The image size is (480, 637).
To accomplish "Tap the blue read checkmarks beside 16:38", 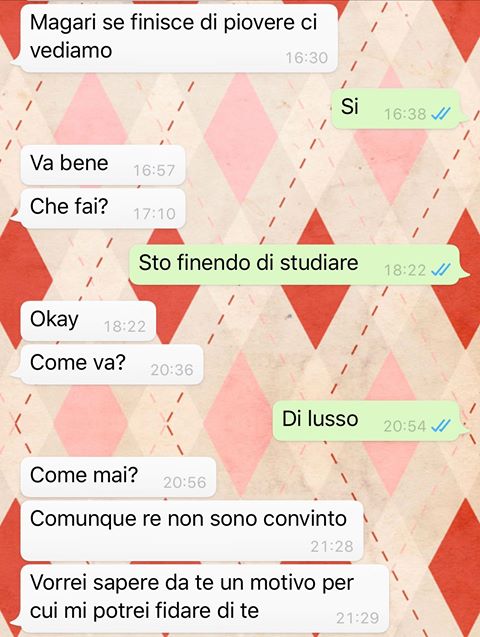I will click(441, 114).
